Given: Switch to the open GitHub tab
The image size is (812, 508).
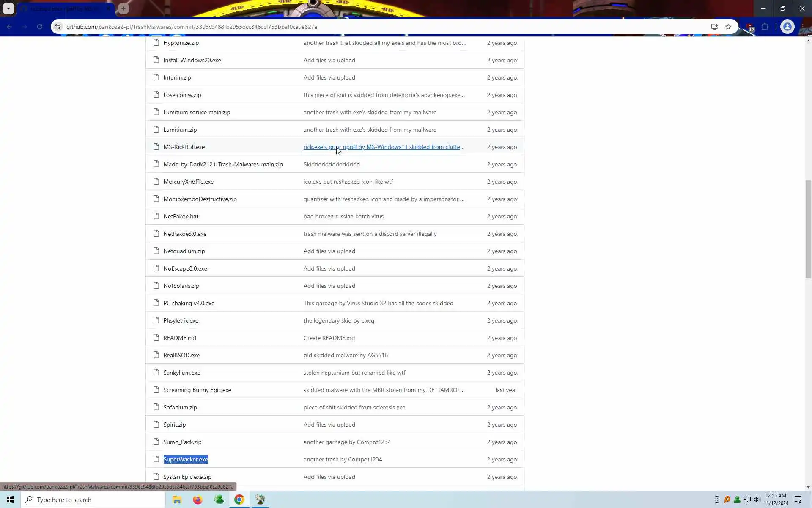Looking at the screenshot, I should click(63, 8).
